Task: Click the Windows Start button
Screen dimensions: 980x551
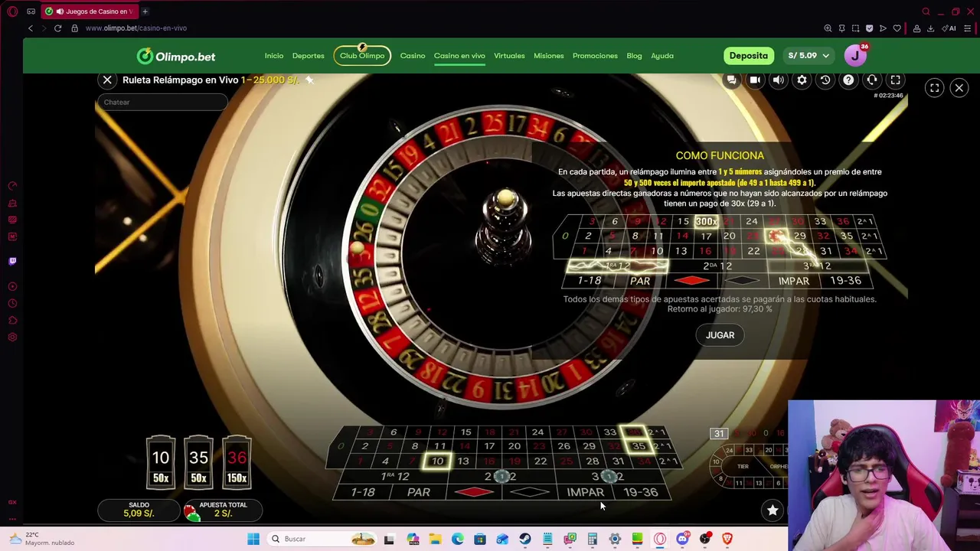Action: point(253,539)
